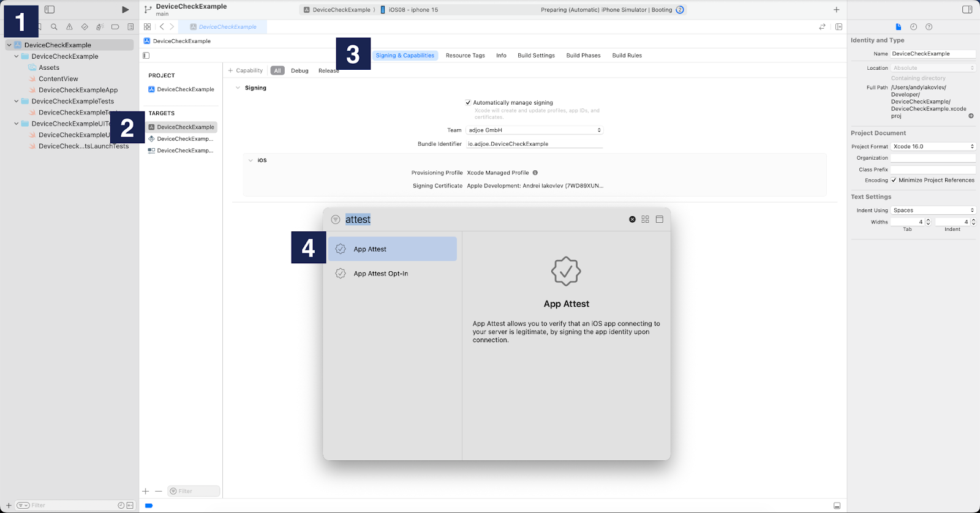Select the Debug configuration filter
Viewport: 980px width, 513px height.
300,71
